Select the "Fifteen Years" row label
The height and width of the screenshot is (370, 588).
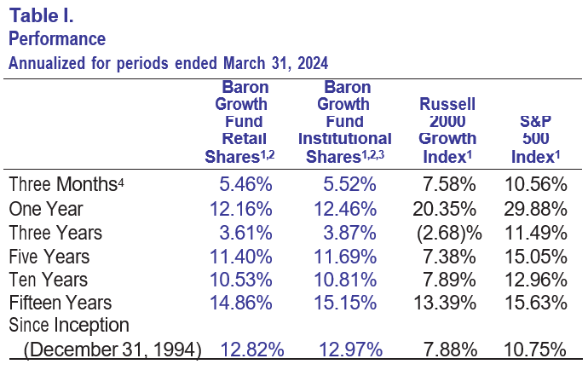[60, 303]
